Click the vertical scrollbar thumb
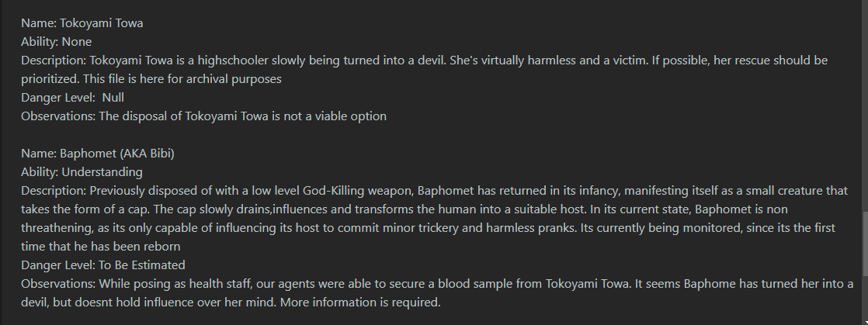868x325 pixels. point(865,244)
